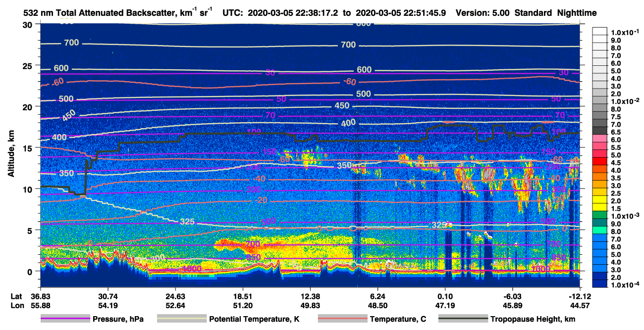Viewport: 644px width, 330px height.
Task: Click longitude value 52.64
Action: [x=175, y=305]
